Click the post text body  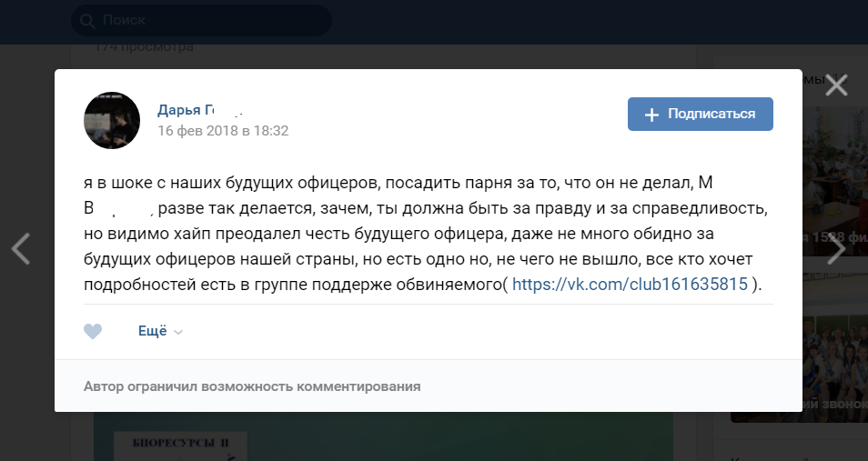point(426,234)
